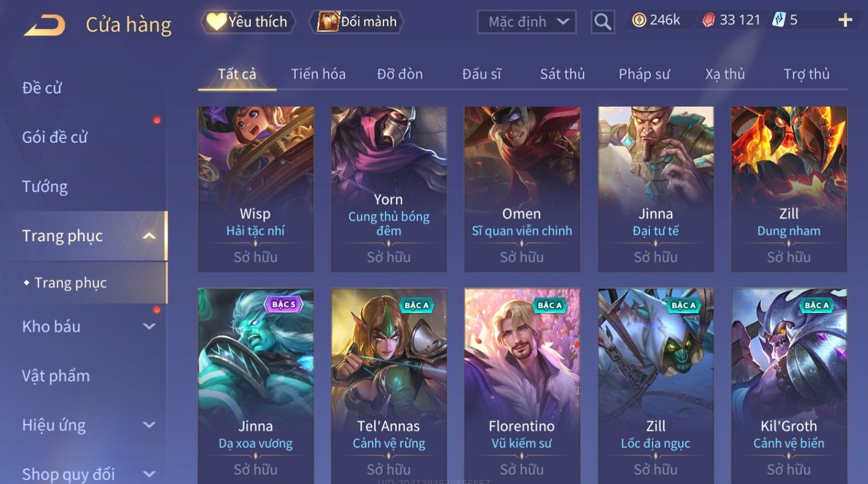Screen dimensions: 868x484
Task: Open the Mặc định sort dropdown
Action: 527,22
